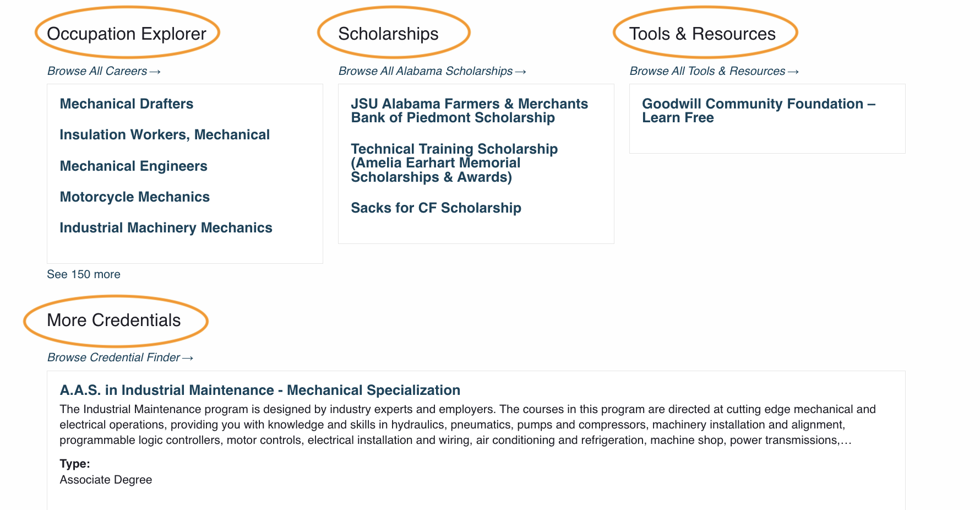Viewport: 980px width, 510px height.
Task: Open Industrial Machinery Mechanics listing
Action: click(x=166, y=228)
